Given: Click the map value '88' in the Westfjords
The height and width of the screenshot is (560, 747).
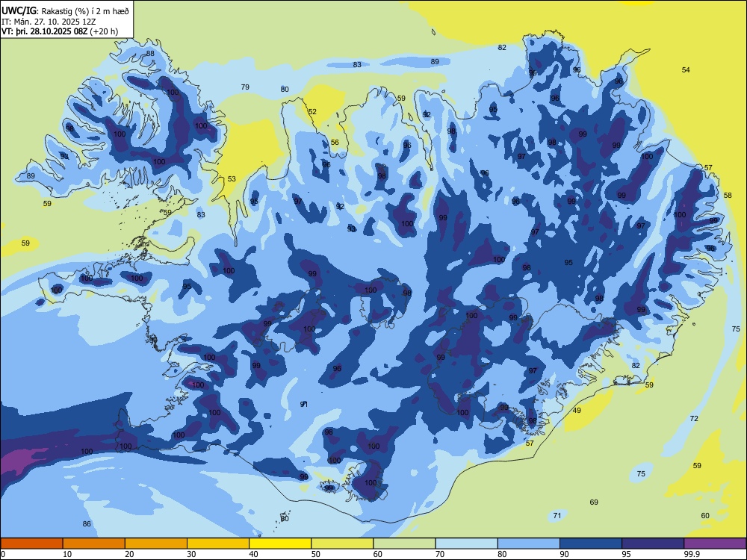Looking at the screenshot, I should (150, 53).
